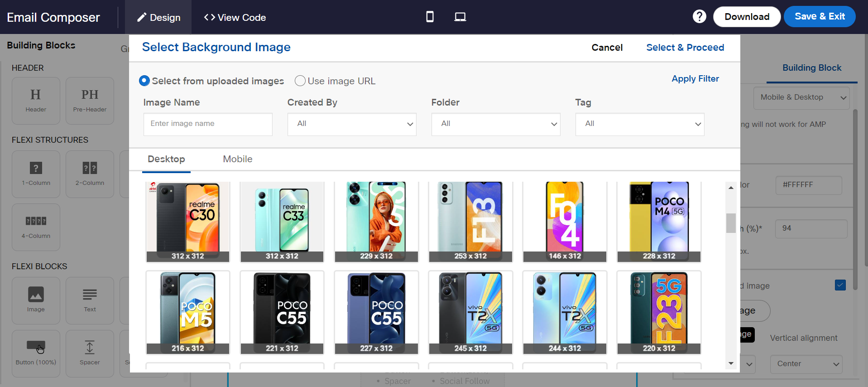Viewport: 868px width, 387px height.
Task: Select the light blue vivo T2X thumbnail
Action: click(x=565, y=312)
